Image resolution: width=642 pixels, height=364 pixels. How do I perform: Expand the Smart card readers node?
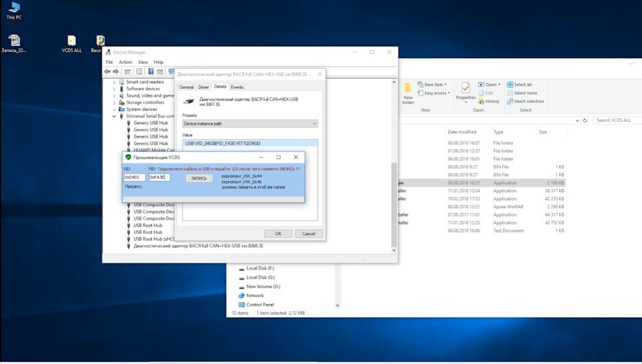pos(114,82)
